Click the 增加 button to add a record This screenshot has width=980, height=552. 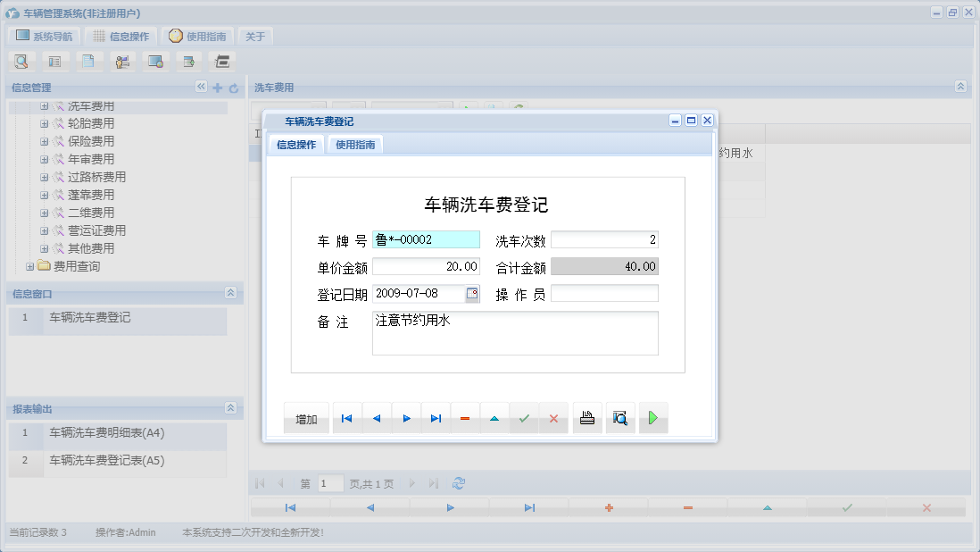[x=306, y=417]
